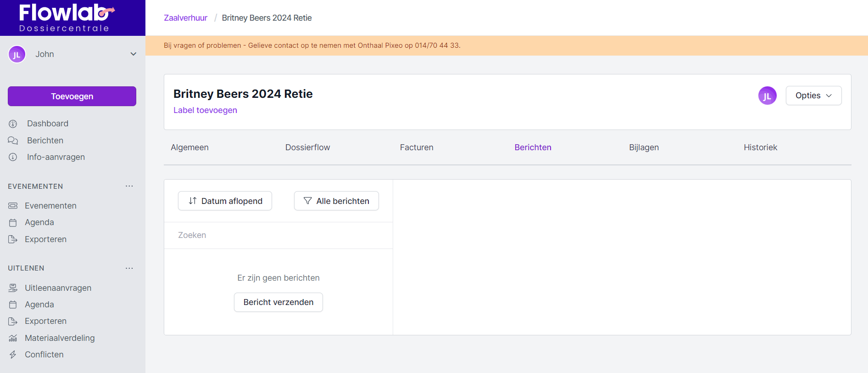Open the Alle berichten filter

336,201
